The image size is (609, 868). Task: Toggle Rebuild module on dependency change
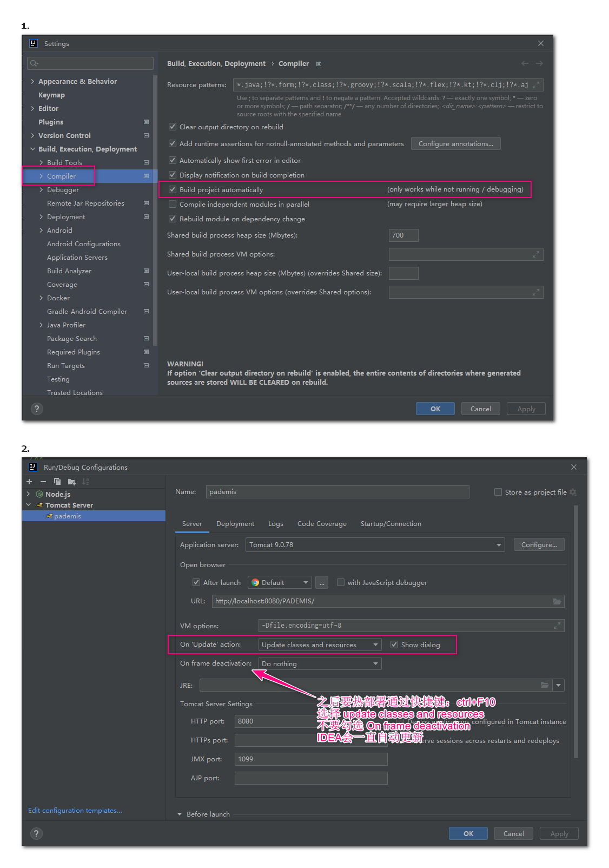[173, 219]
